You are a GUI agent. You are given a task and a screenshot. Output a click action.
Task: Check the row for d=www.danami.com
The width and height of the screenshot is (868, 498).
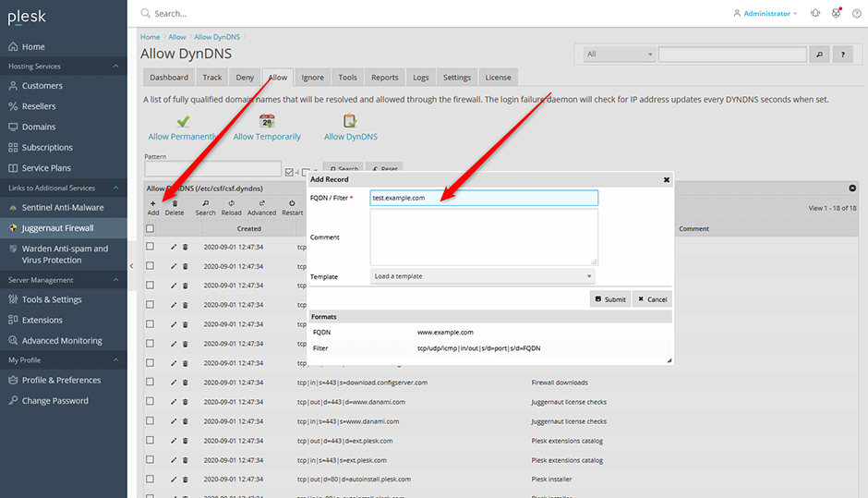pyautogui.click(x=150, y=402)
